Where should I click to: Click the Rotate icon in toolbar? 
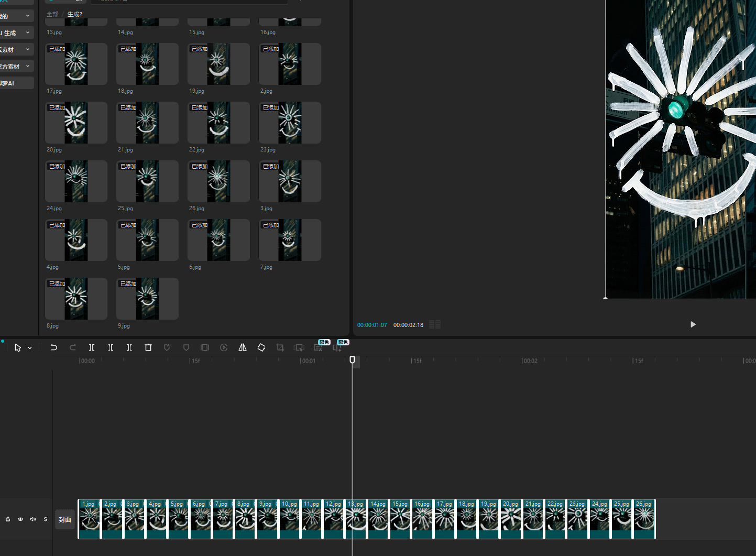point(261,347)
